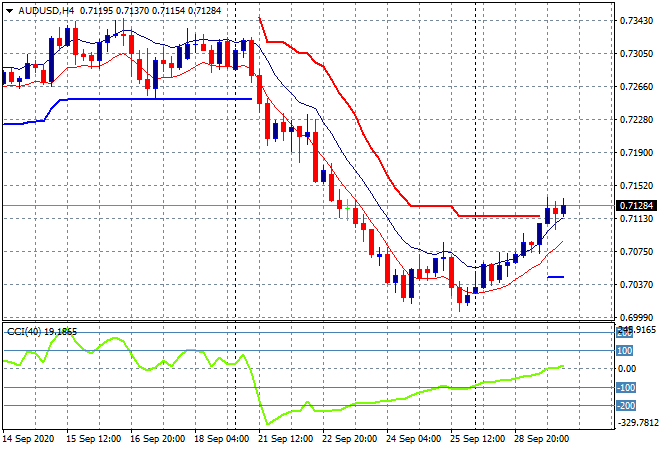Viewport: 660px width, 450px height.
Task: Click the 0.71520 price axis label
Action: click(636, 186)
